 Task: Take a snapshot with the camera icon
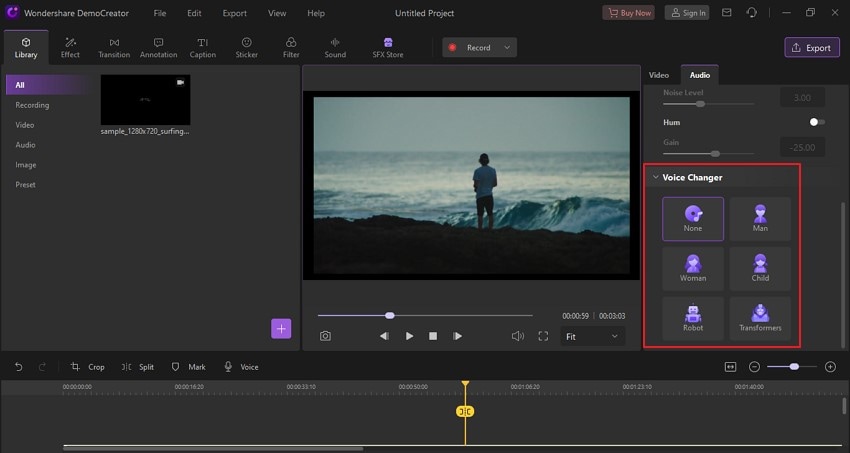(325, 336)
